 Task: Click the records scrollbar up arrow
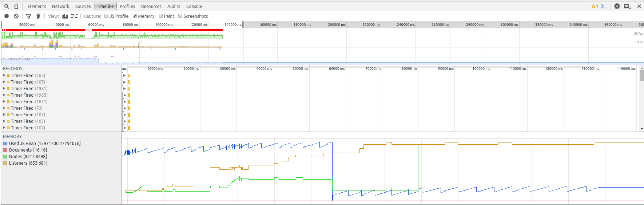coord(642,68)
